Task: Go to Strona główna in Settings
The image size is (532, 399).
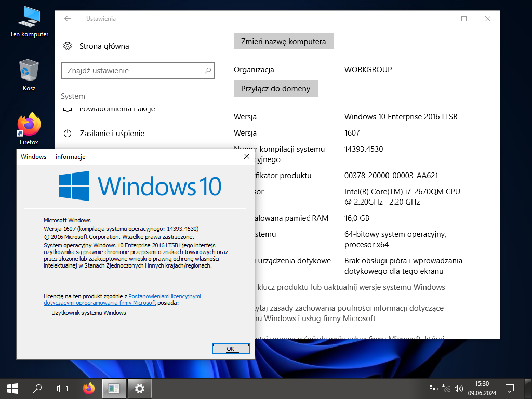Action: [104, 46]
